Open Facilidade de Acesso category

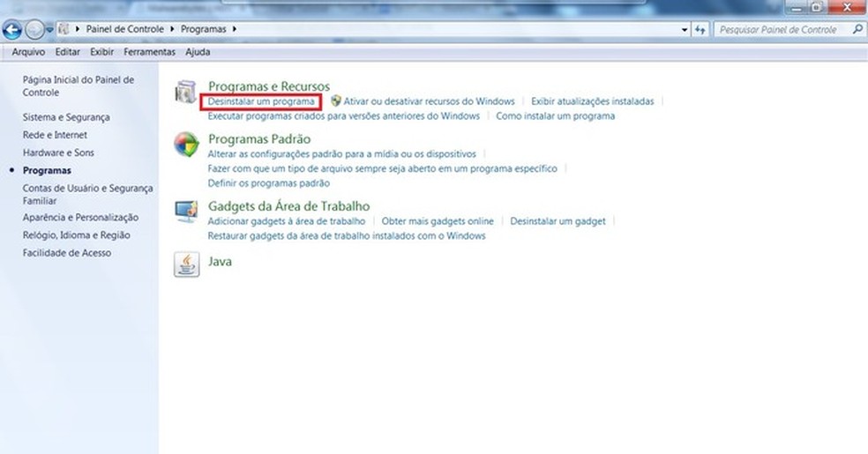point(66,253)
